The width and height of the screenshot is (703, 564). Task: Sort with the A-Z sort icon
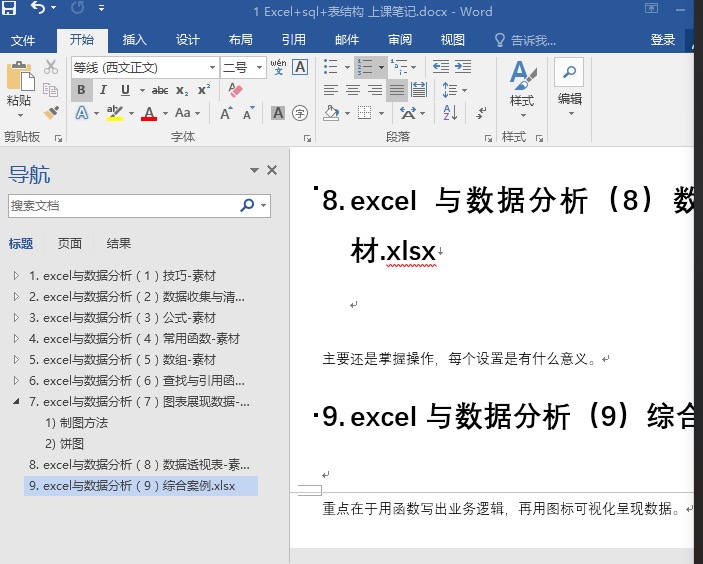point(450,113)
